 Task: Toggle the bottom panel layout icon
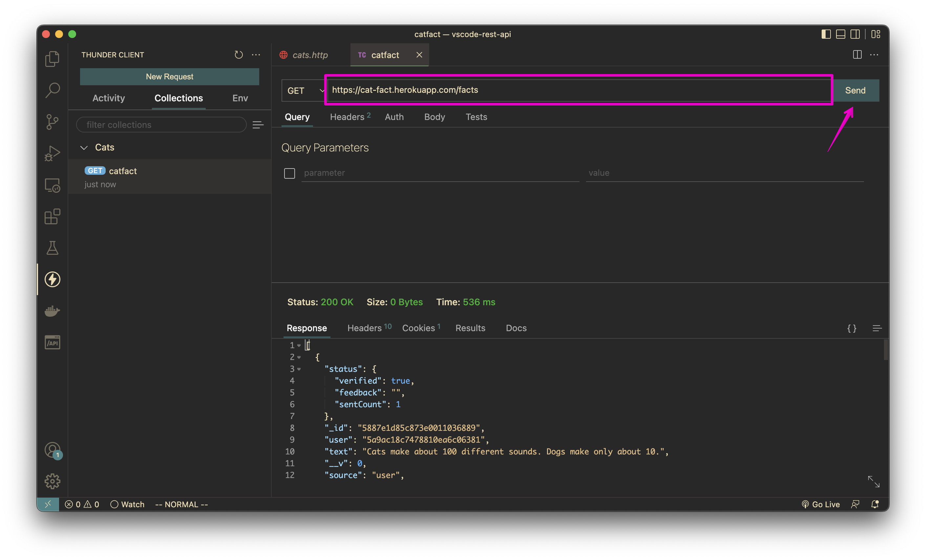tap(840, 34)
